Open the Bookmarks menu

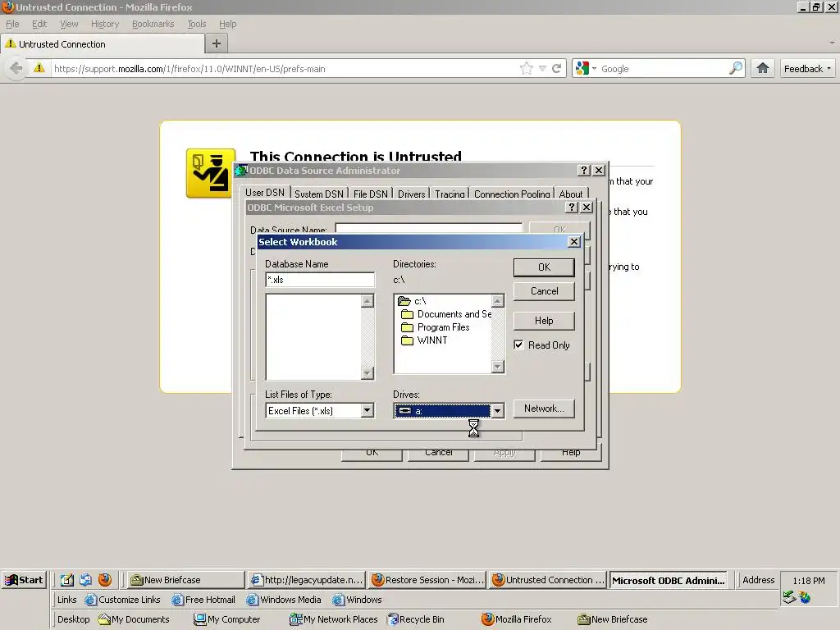(153, 24)
